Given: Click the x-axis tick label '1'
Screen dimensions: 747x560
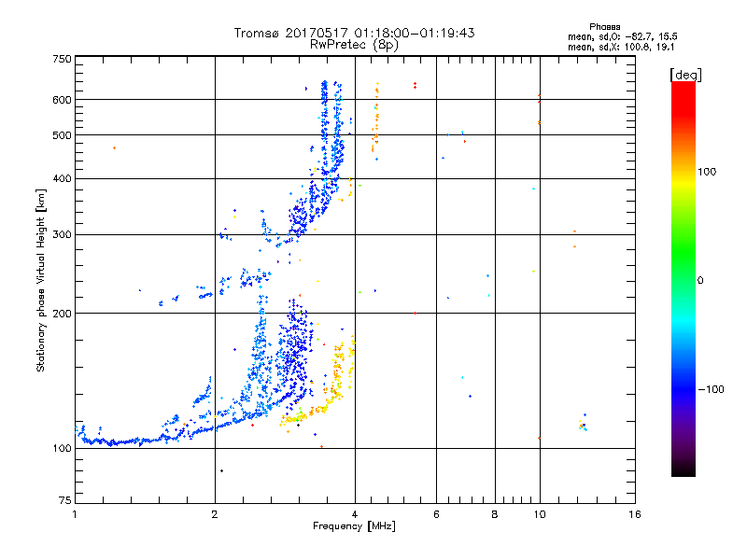Looking at the screenshot, I should coord(75,514).
